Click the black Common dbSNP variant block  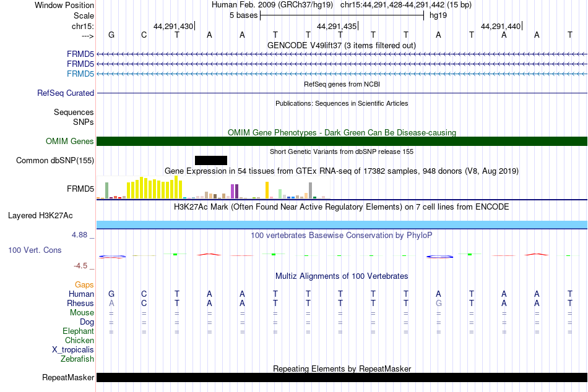point(210,160)
